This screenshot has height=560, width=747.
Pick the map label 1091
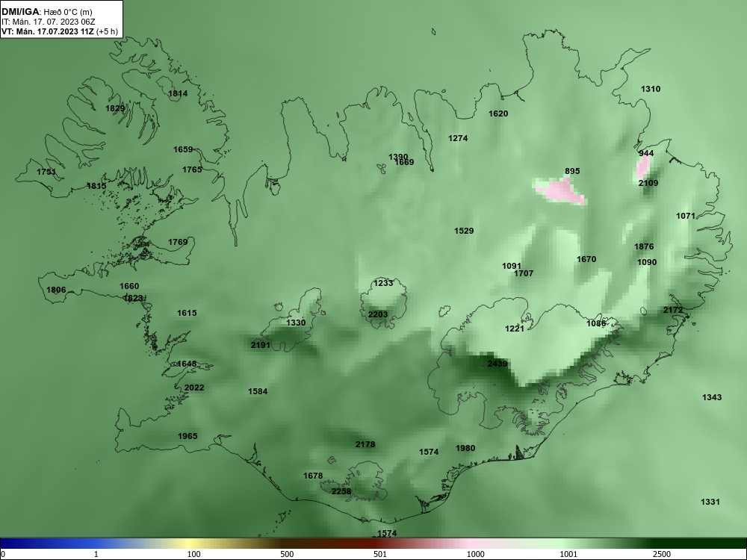point(512,266)
